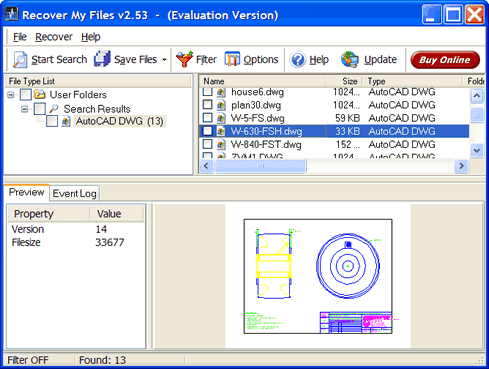This screenshot has width=489, height=369.
Task: Click the User Folders folder icon
Action: tap(40, 94)
